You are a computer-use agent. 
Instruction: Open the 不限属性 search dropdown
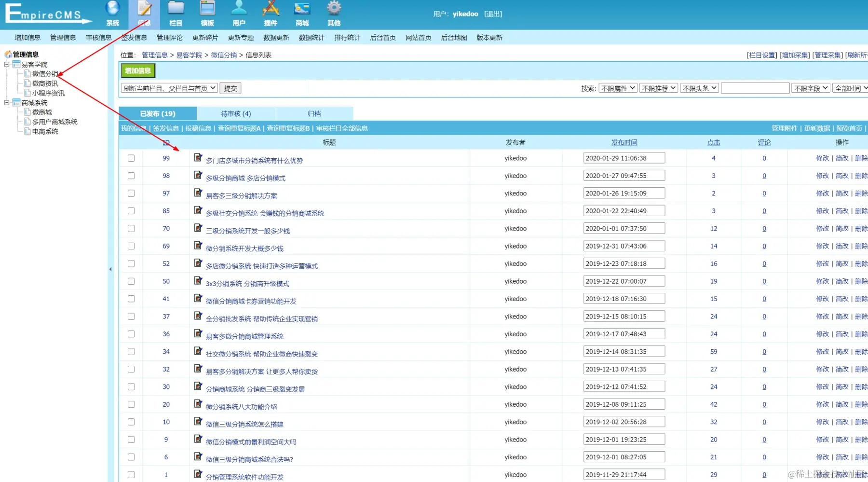[618, 88]
